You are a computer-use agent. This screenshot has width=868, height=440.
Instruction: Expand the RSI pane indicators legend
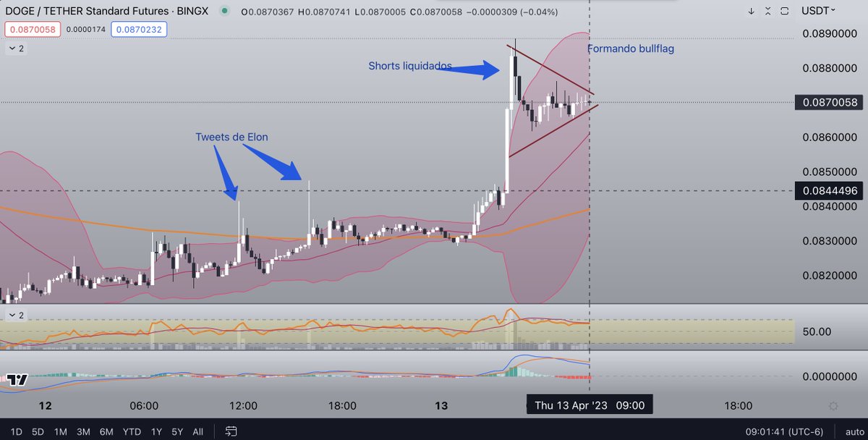(x=15, y=315)
